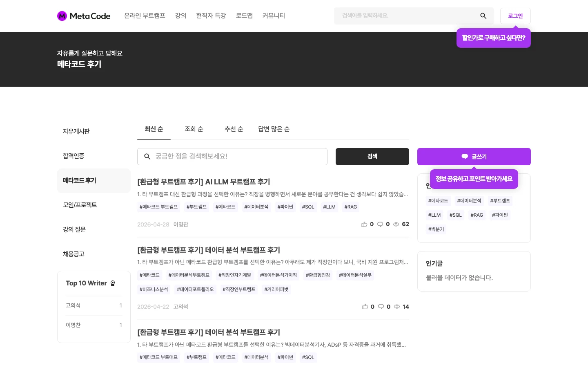This screenshot has height=368, width=588.
Task: Open the 강의 menu
Action: (x=180, y=16)
